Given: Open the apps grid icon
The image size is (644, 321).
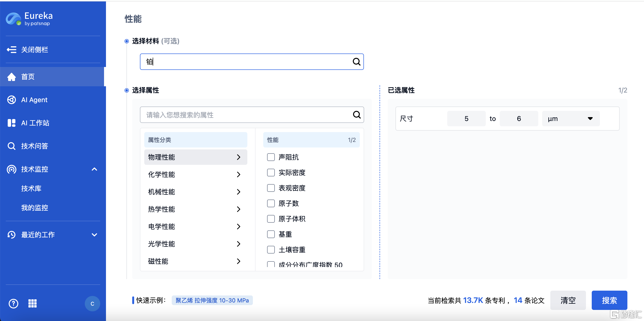Looking at the screenshot, I should tap(33, 303).
